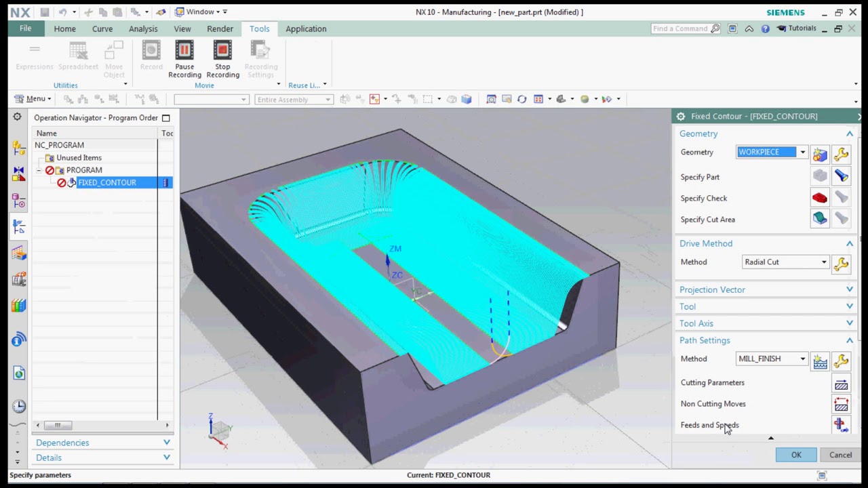The image size is (868, 488).
Task: Open the Non Cutting Moves icon
Action: point(841,405)
